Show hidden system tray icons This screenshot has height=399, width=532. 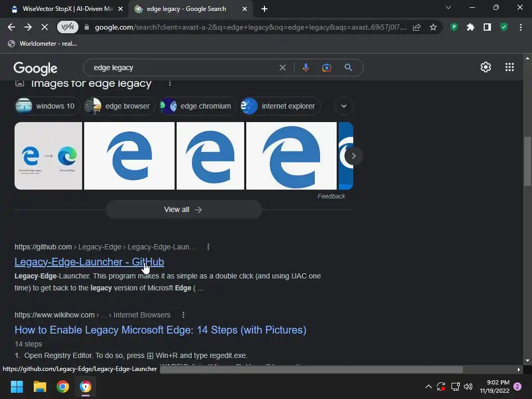(429, 387)
